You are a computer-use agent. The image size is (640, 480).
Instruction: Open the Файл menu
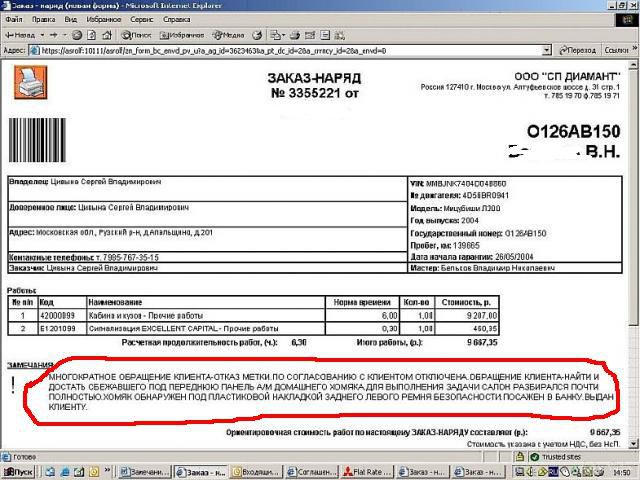14,20
